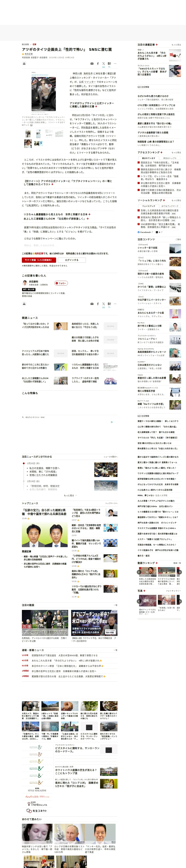Open top news politicians photo

coord(45,535)
